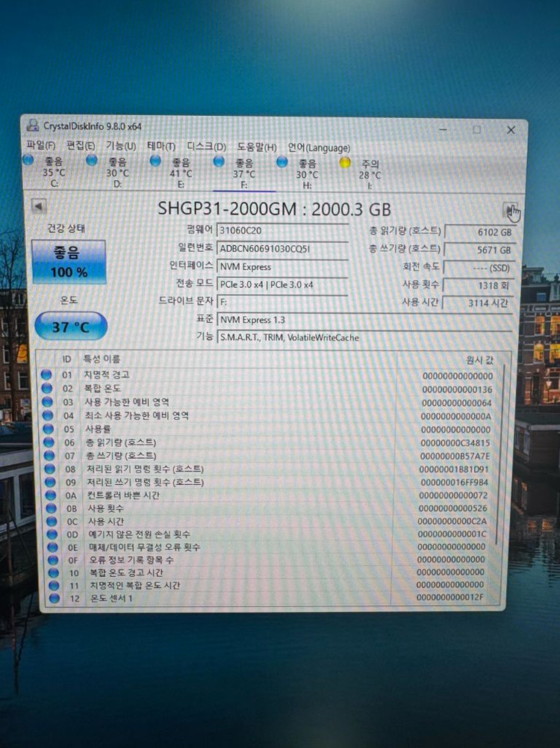Click the firmware field 31060C20

(x=283, y=230)
